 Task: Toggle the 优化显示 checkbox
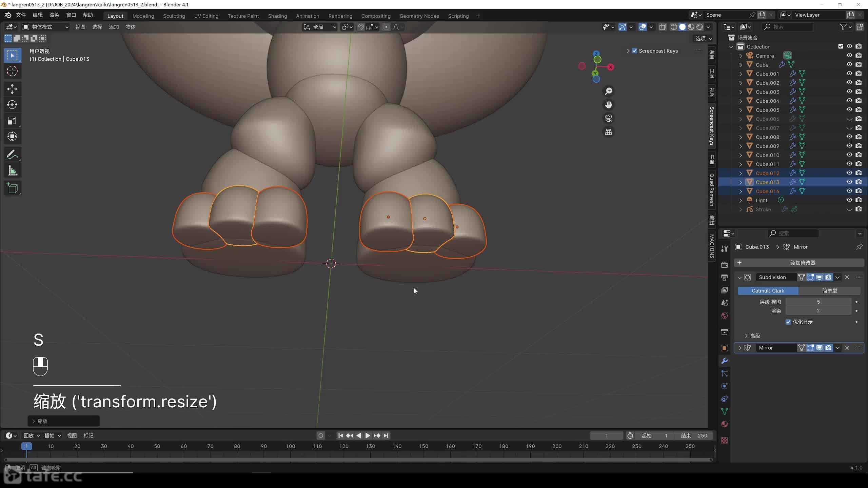[788, 322]
